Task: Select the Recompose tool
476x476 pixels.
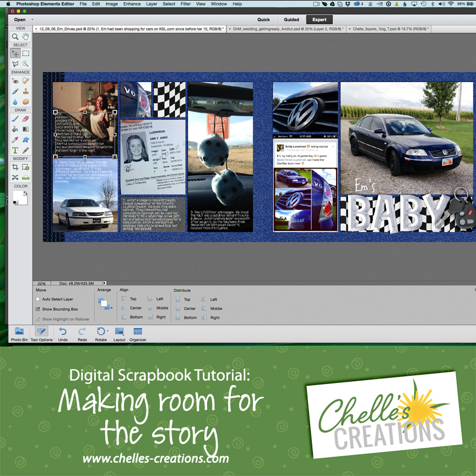Action: pos(26,167)
